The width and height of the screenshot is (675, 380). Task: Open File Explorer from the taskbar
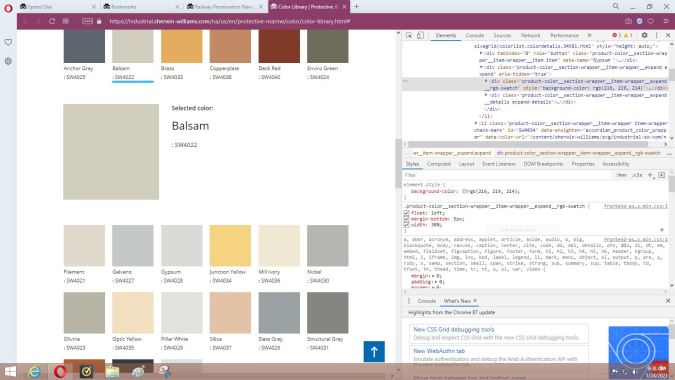112,371
